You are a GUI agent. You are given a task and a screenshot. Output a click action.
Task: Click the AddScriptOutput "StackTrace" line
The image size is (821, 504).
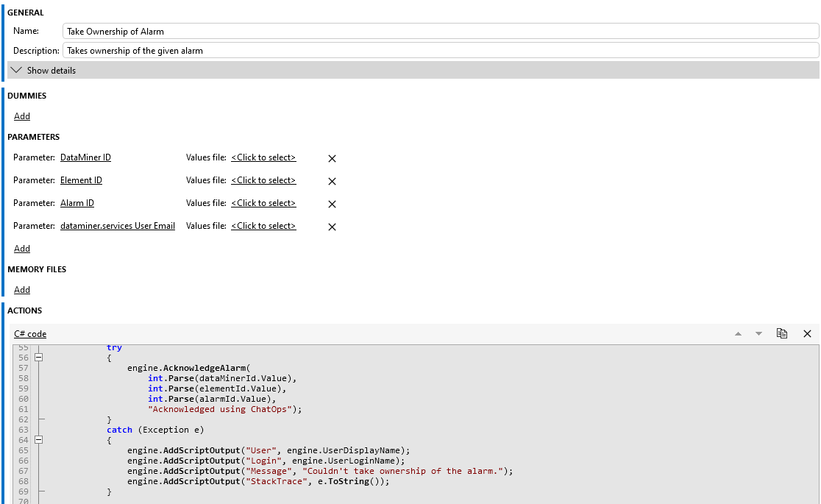pyautogui.click(x=259, y=481)
